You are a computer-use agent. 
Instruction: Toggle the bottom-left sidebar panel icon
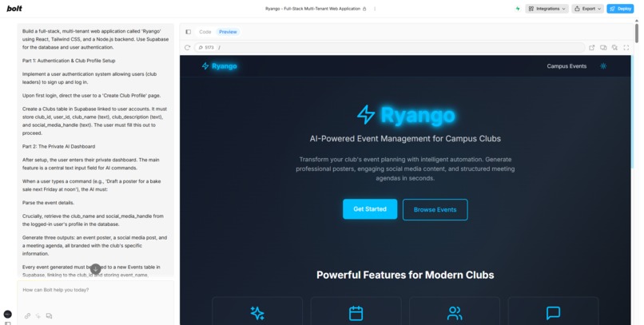pyautogui.click(x=8, y=323)
